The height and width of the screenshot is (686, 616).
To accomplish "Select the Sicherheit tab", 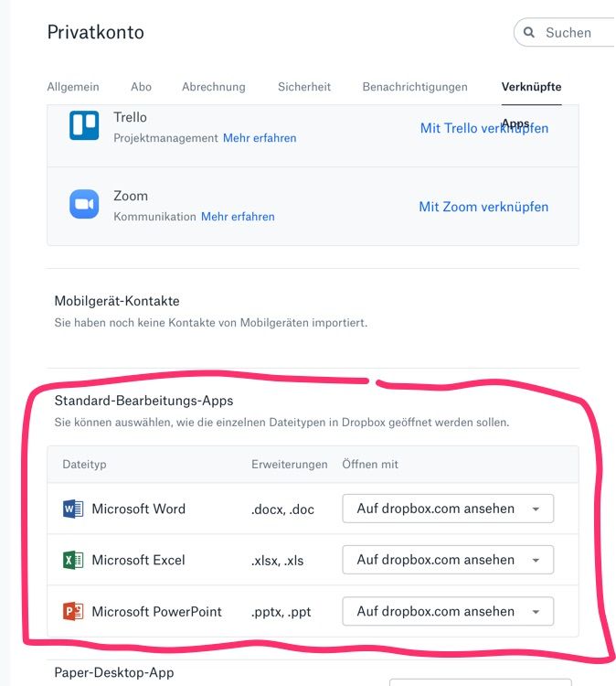I will 304,87.
